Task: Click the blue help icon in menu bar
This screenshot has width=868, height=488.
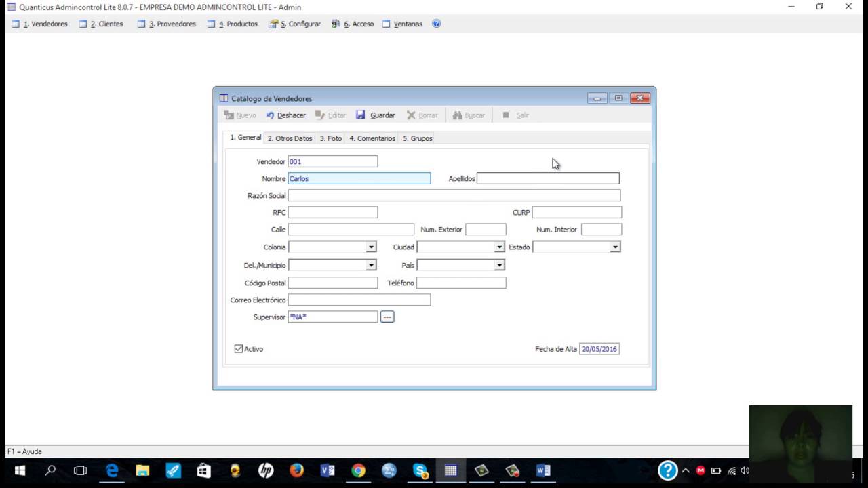Action: 437,24
